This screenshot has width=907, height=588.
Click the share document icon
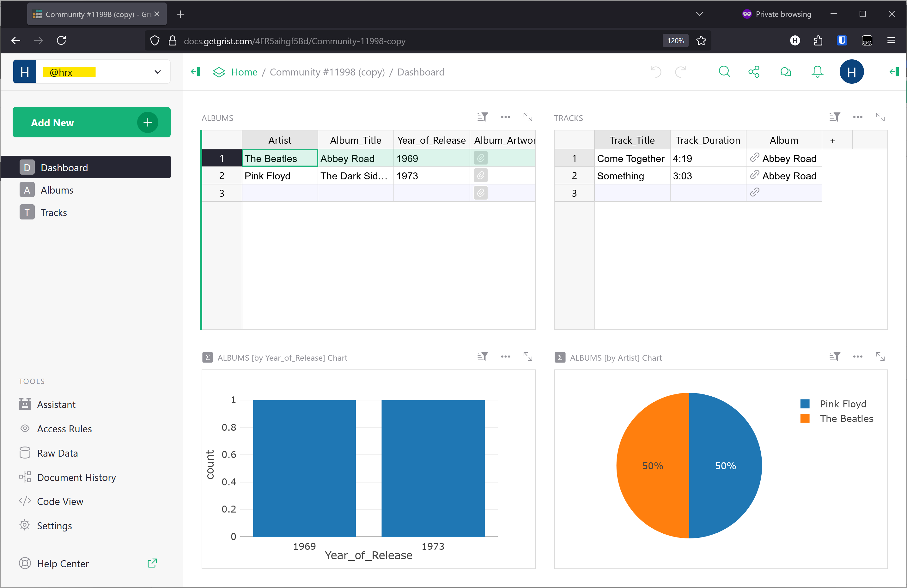pyautogui.click(x=754, y=72)
